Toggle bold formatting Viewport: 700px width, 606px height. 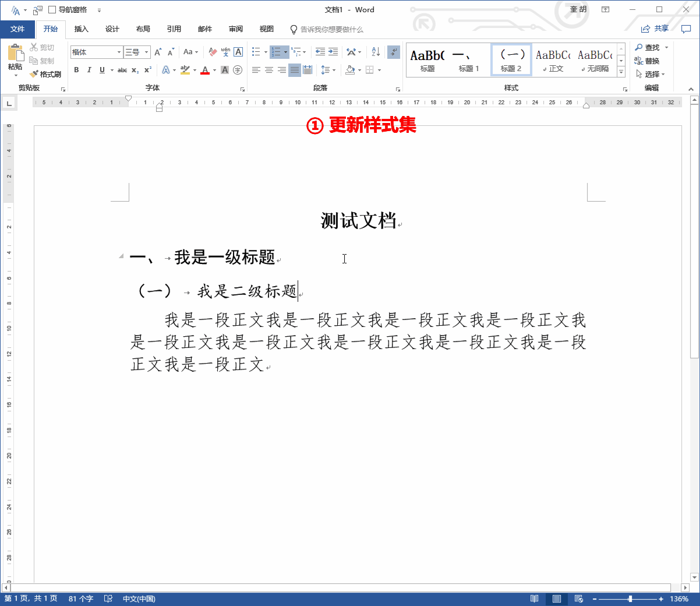coord(76,70)
